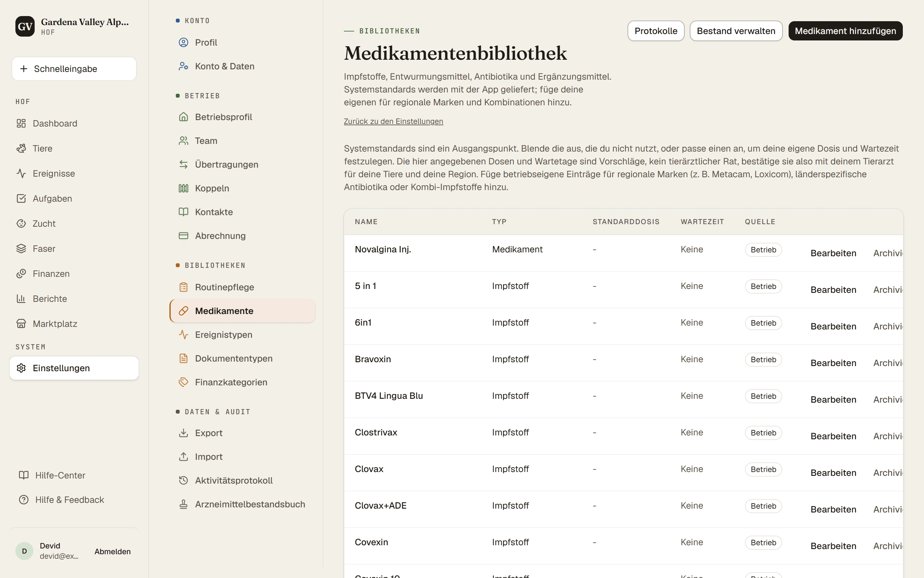The image size is (924, 578).
Task: Open the Team settings section
Action: [x=242, y=141]
